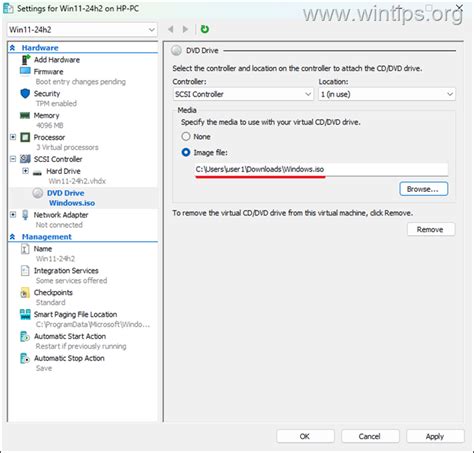The image size is (474, 453).
Task: Select the Hard Drive icon
Action: coord(37,172)
